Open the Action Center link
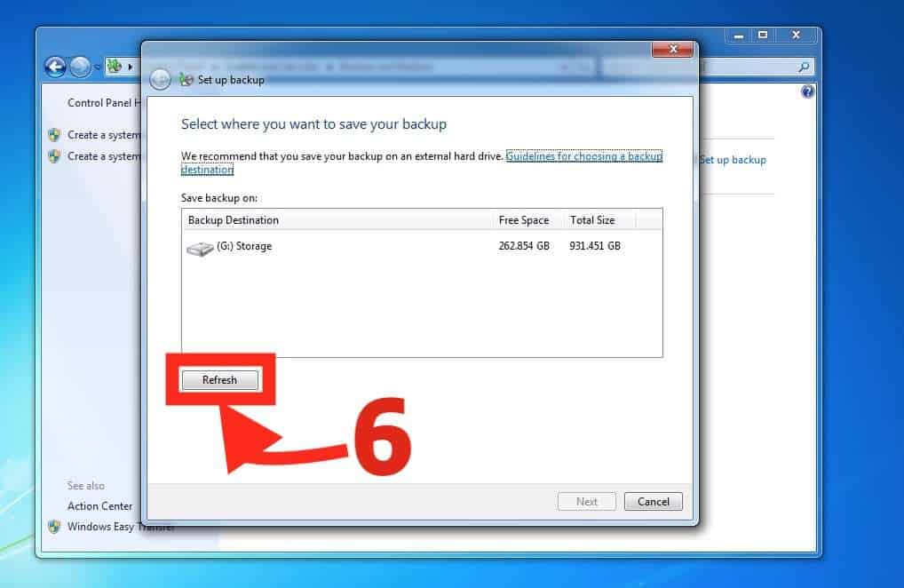The width and height of the screenshot is (904, 588). point(99,506)
